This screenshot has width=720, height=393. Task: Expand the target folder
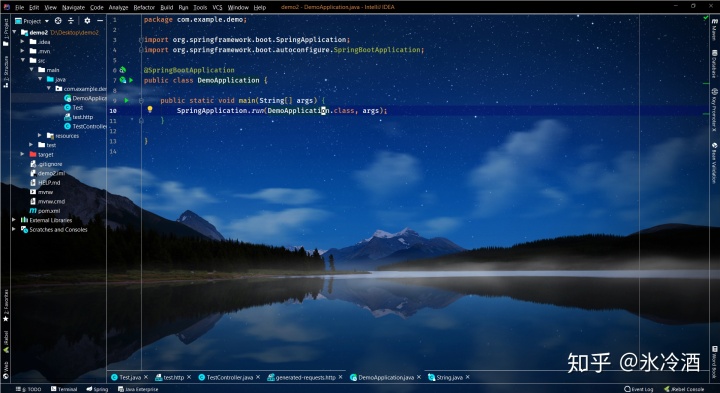(22, 154)
